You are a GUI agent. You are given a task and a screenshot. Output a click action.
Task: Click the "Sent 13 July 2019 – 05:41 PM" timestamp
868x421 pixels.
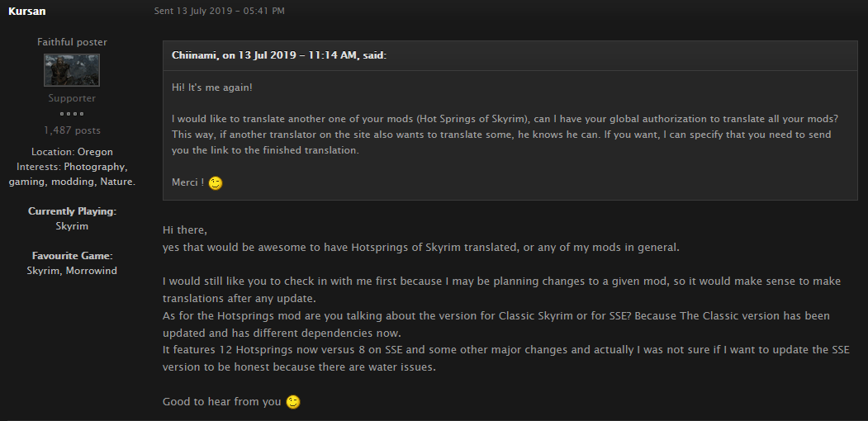[x=219, y=11]
